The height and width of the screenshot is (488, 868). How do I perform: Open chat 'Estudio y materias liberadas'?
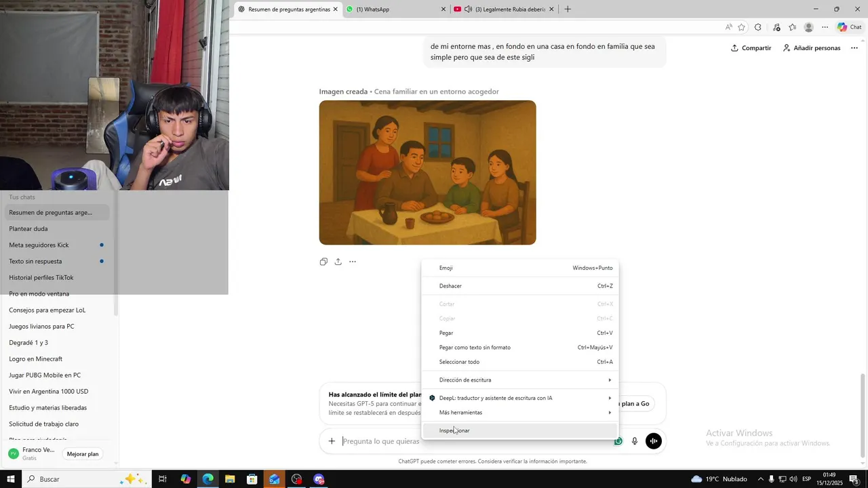(x=57, y=408)
